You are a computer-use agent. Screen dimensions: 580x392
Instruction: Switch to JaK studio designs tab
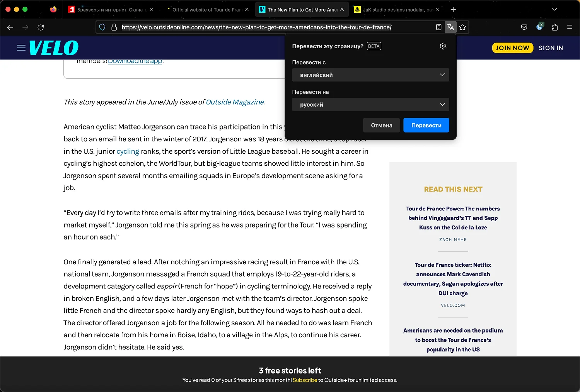click(x=397, y=10)
